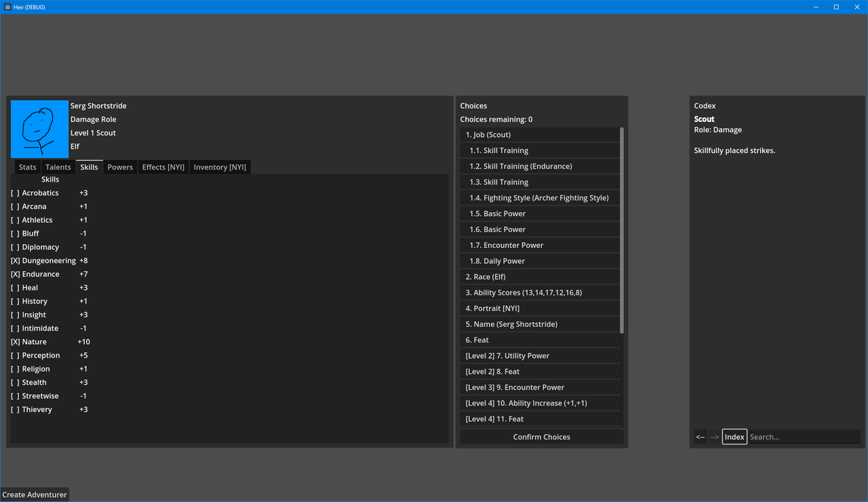Open the Effects [NYI] tab
This screenshot has height=502, width=868.
point(163,167)
